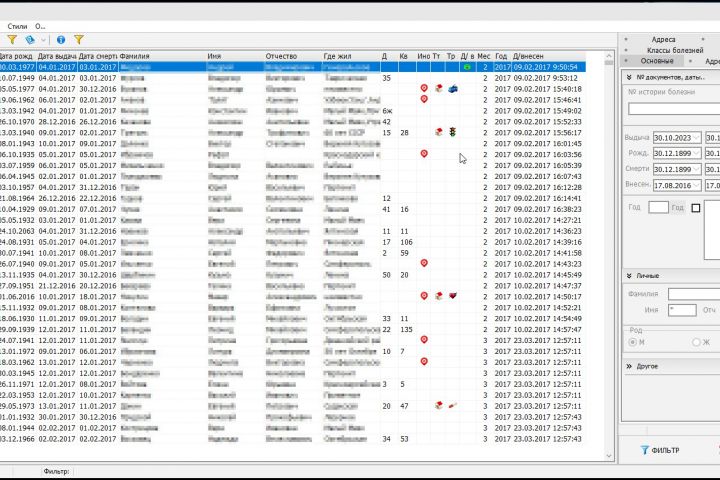Click the second funnel icon after info

(x=79, y=40)
